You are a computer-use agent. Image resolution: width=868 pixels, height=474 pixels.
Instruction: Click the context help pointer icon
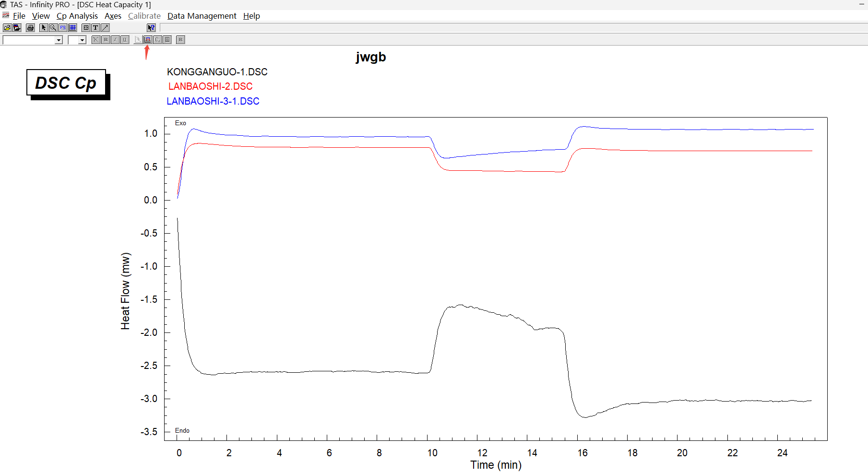pyautogui.click(x=151, y=28)
